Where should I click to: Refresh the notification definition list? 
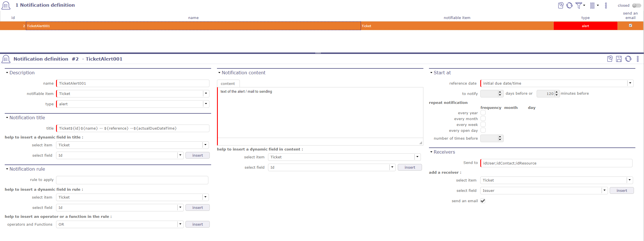(x=570, y=5)
